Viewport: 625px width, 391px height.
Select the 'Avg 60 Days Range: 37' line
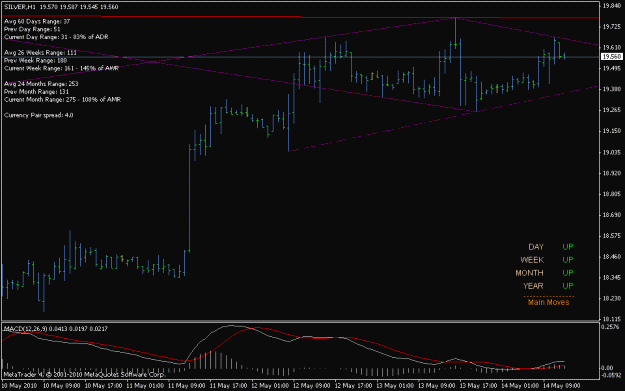click(x=37, y=22)
